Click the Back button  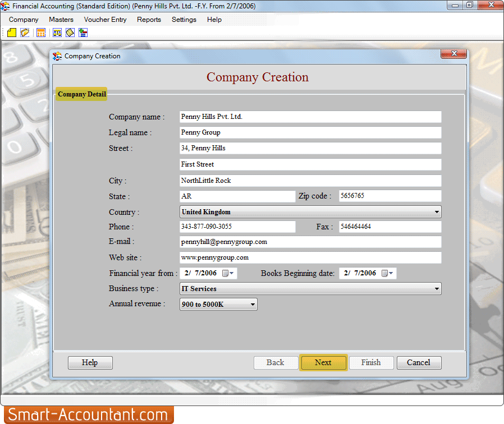point(276,363)
